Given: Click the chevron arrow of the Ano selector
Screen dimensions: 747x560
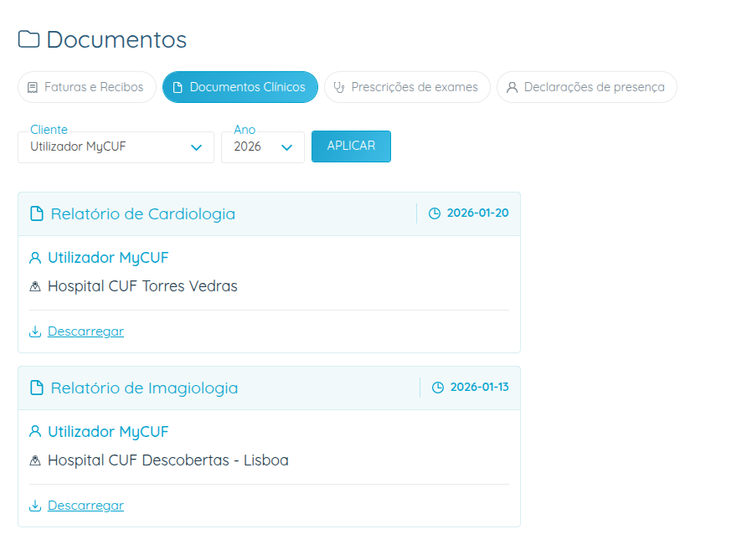Looking at the screenshot, I should click(286, 147).
